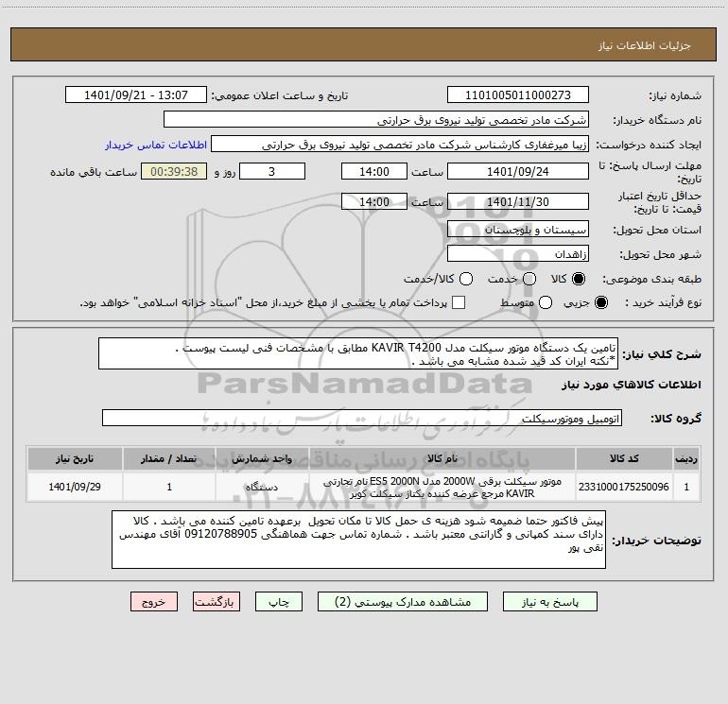
Task: Click the unit cell دستگاه
Action: click(262, 487)
